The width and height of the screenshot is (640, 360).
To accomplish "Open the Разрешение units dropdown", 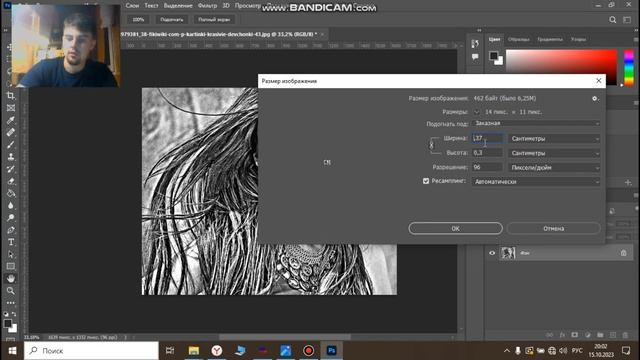I will pos(554,167).
